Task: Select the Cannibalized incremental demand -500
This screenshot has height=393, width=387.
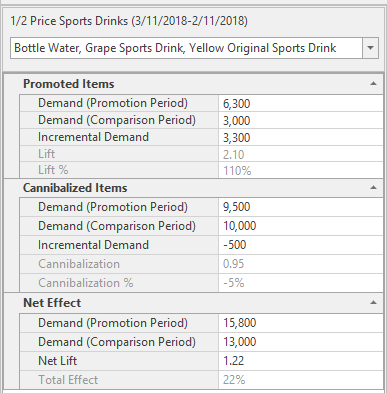Action: [235, 245]
